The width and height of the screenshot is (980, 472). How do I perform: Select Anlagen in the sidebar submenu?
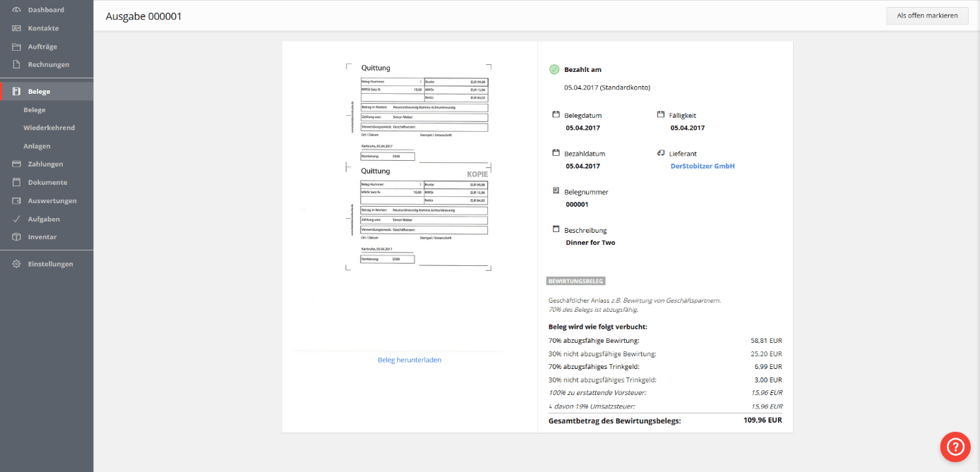point(37,146)
